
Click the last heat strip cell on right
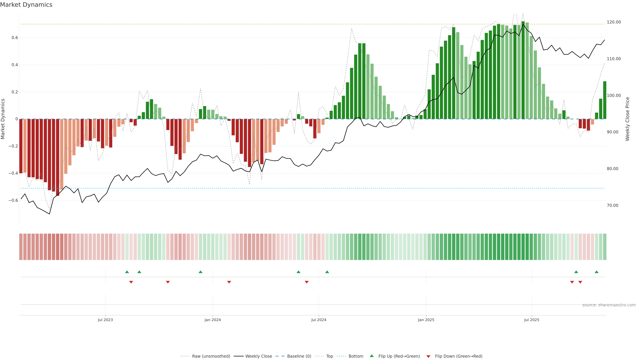pyautogui.click(x=604, y=247)
